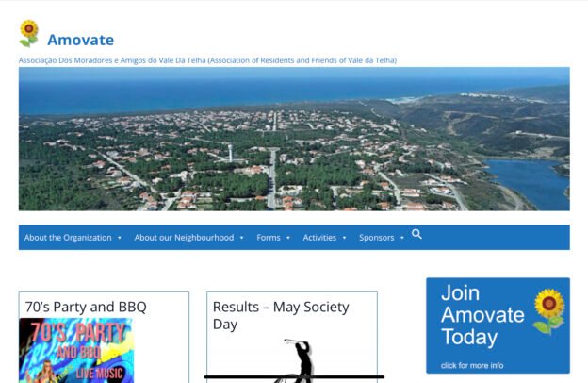This screenshot has height=383, width=588.
Task: Click the Join Amovate Today banner
Action: 498,325
